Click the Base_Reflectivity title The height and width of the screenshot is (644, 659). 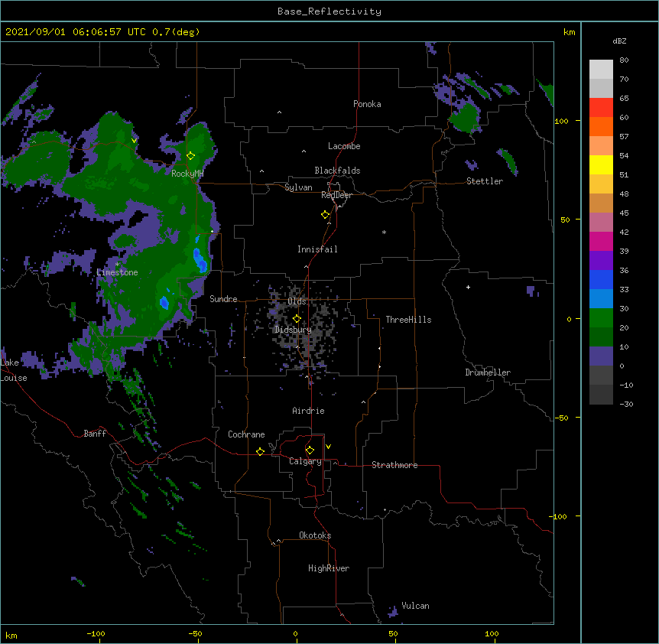click(329, 11)
